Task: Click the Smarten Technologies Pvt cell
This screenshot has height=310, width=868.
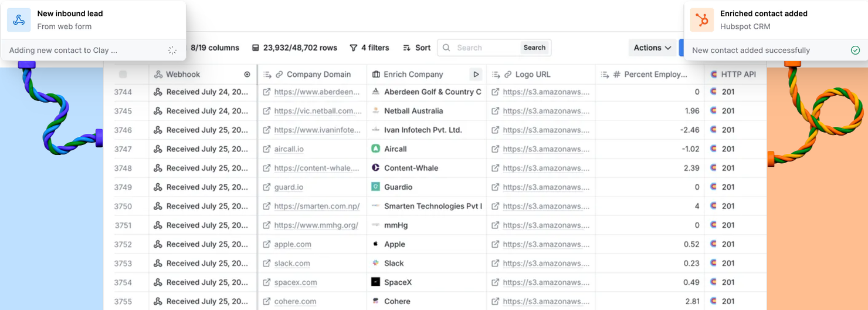Action: 426,206
